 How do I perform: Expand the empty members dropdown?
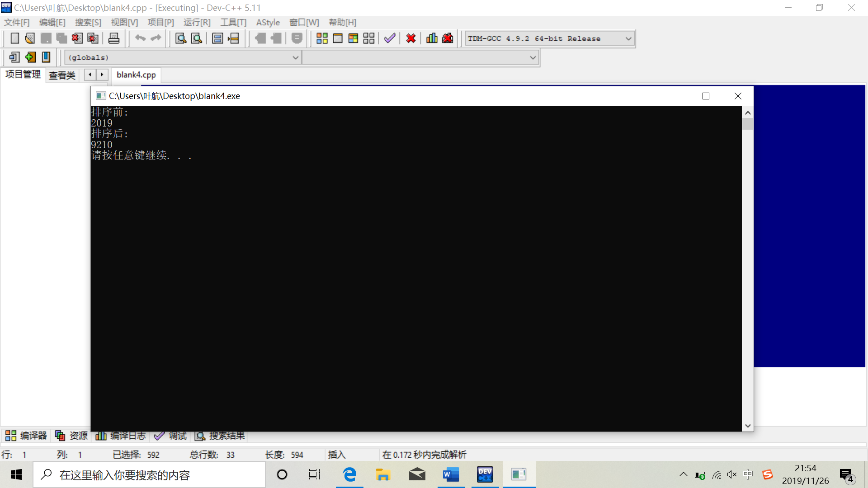533,58
